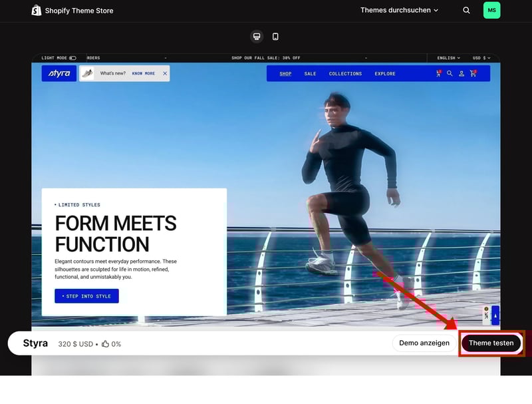Open the account icon in Styra navbar

click(x=461, y=74)
